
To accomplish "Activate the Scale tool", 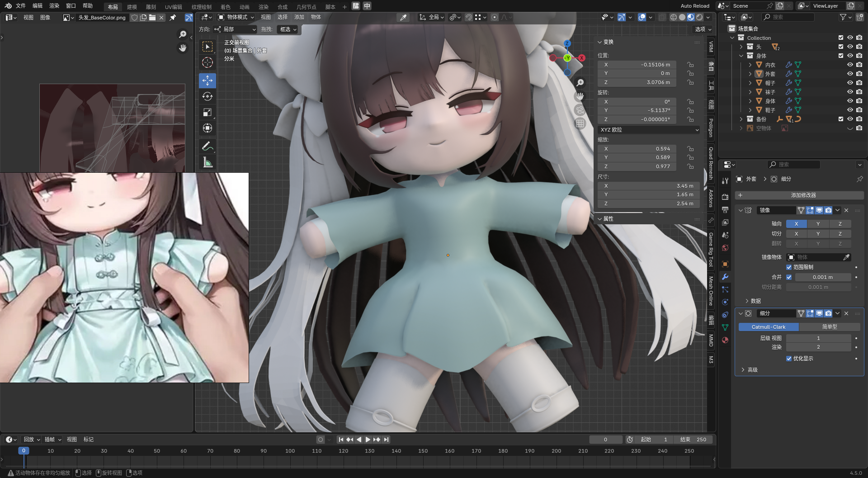I will coord(208,112).
